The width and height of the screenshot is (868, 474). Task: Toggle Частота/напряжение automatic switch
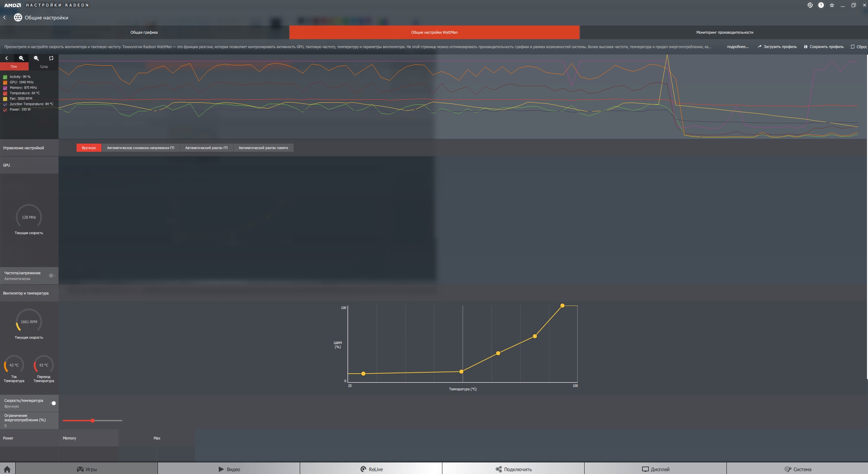[x=52, y=276]
